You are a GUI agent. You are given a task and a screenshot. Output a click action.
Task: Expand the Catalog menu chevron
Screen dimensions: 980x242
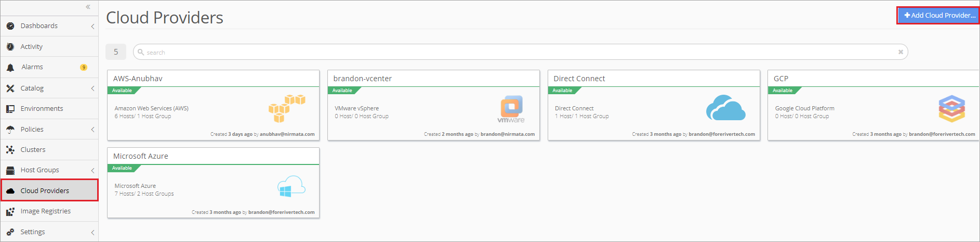[x=92, y=88]
